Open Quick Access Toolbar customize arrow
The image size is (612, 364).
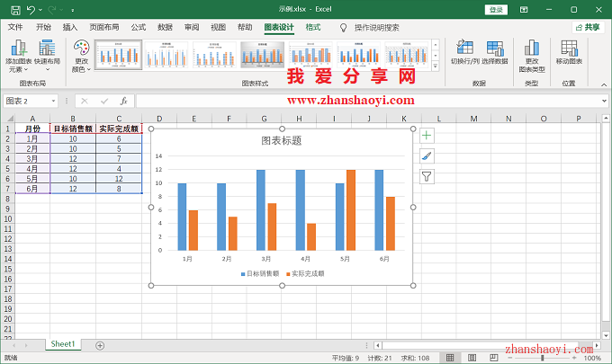tap(73, 10)
